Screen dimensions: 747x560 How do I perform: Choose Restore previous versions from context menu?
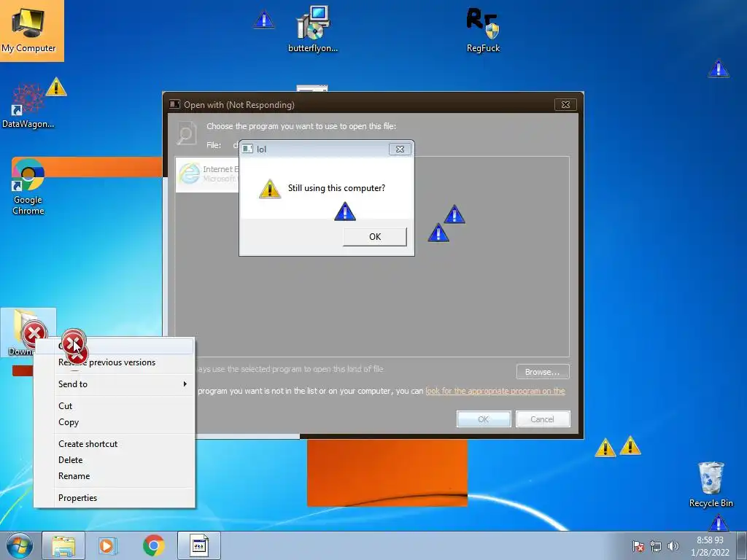(x=115, y=362)
